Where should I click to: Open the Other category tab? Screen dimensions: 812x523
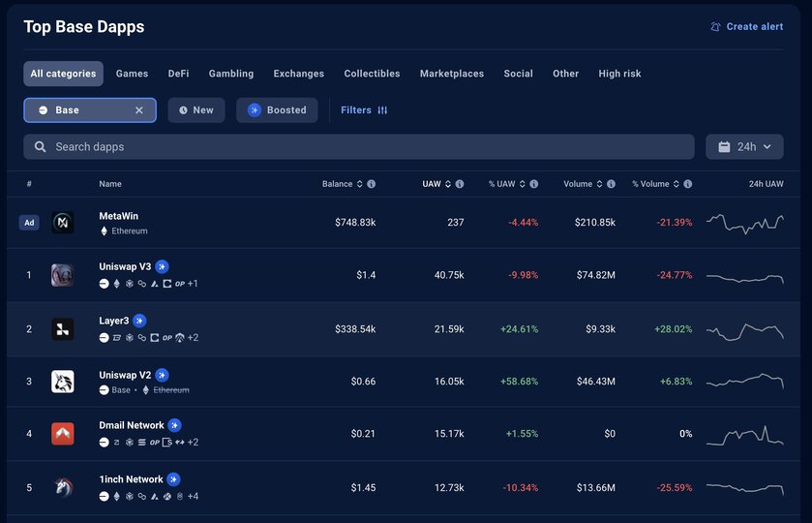565,74
